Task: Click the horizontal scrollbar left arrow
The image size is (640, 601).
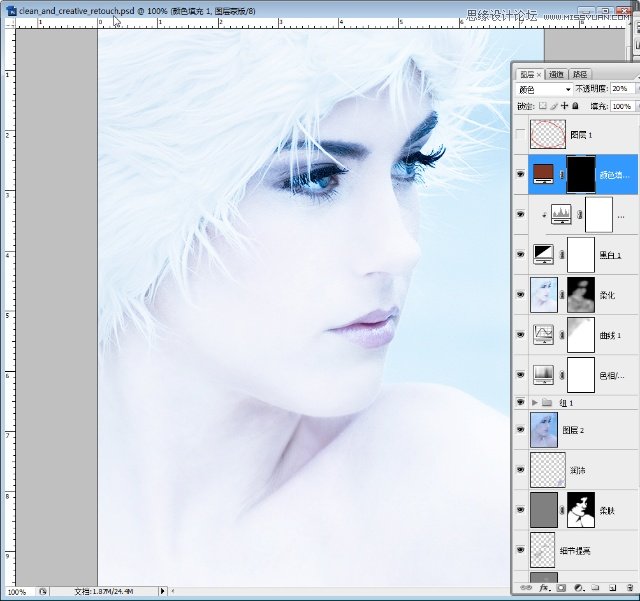Action: click(x=173, y=591)
